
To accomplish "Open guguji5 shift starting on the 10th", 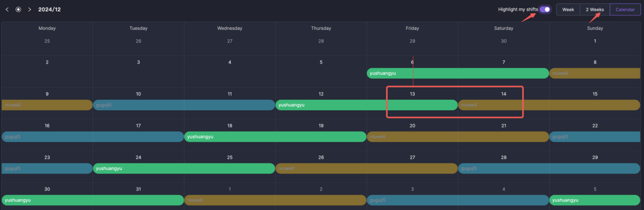I will point(184,105).
